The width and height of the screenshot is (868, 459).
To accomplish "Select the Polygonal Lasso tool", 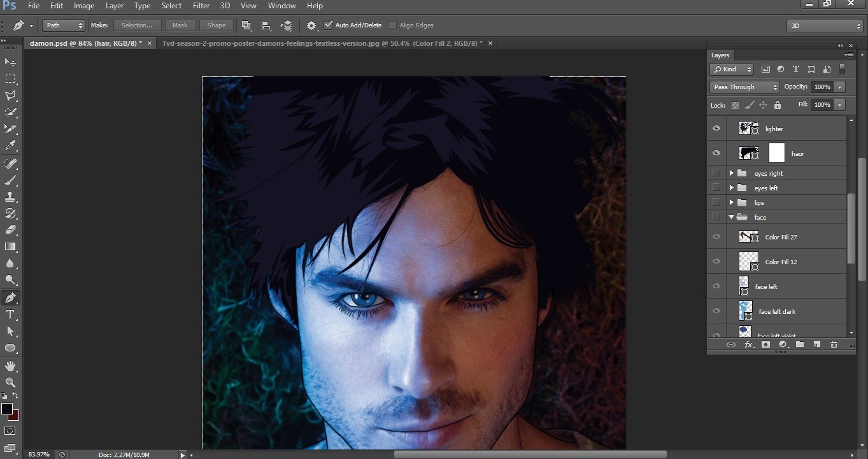I will (x=10, y=95).
